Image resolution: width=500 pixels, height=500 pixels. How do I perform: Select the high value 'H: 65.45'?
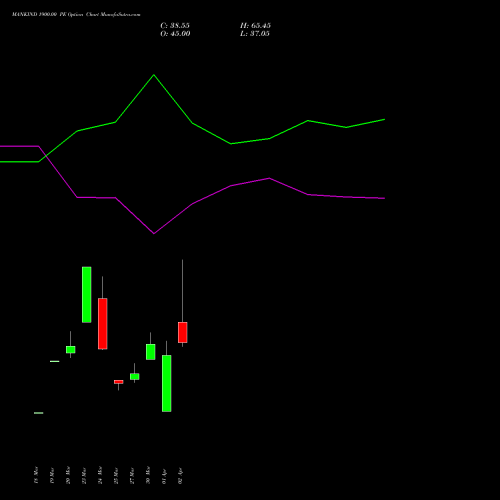255,26
